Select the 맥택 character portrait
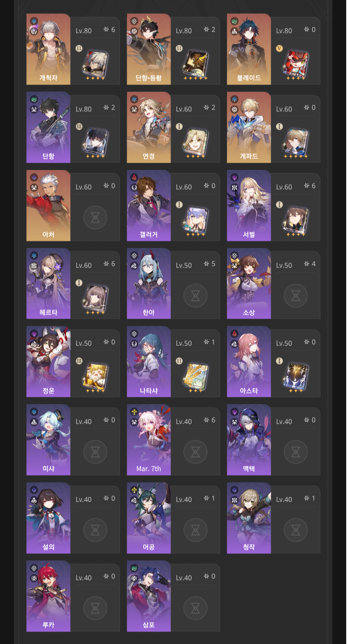This screenshot has width=347, height=644. point(249,440)
